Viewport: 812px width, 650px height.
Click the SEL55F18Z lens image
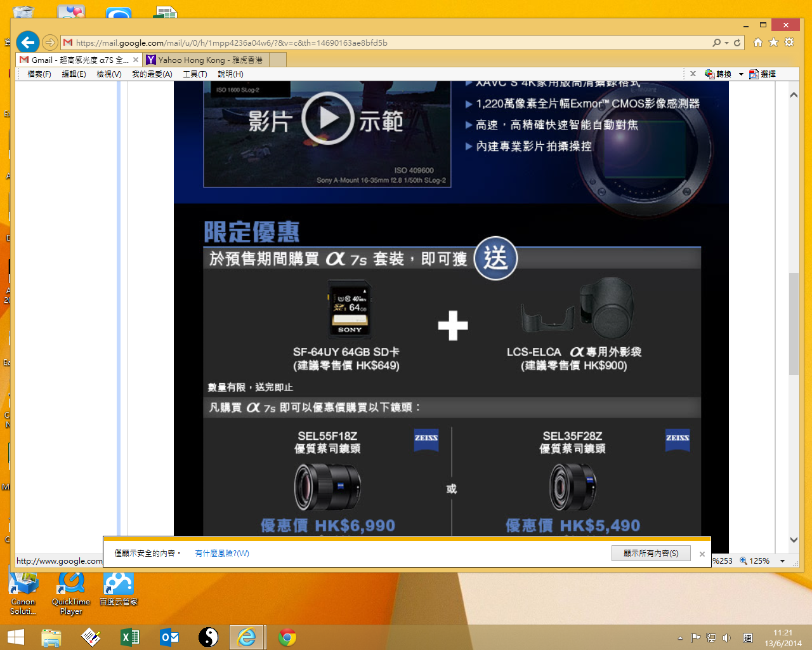[x=327, y=487]
